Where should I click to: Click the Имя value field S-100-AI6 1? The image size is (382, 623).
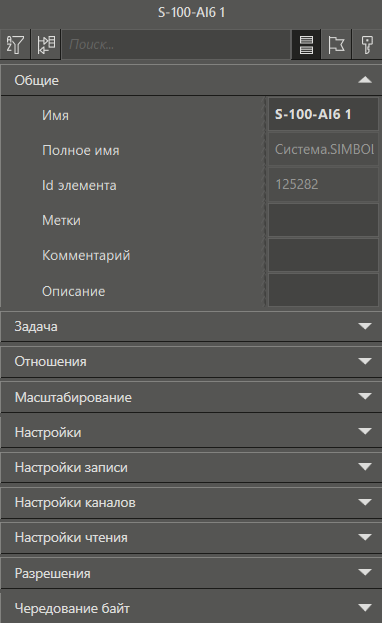[323, 114]
